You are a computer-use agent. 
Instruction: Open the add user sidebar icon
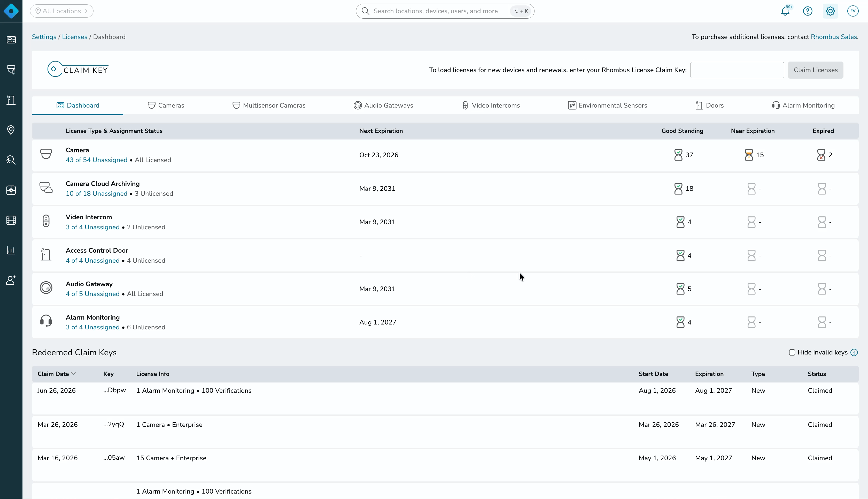[x=11, y=280]
